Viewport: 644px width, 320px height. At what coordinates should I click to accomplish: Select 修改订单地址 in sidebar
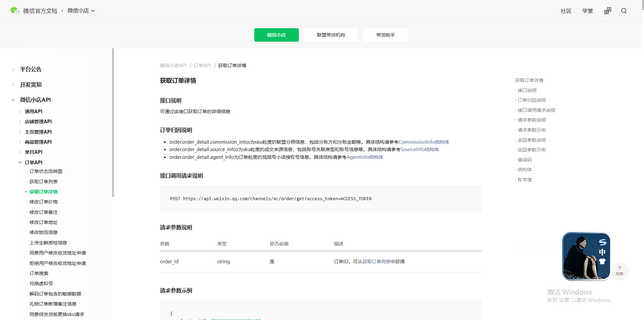(x=44, y=222)
